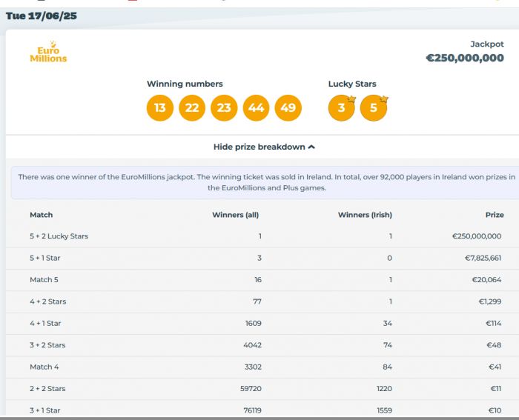
Task: Click the €250,000,000 prize in 5 + 2 row
Action: click(x=477, y=236)
